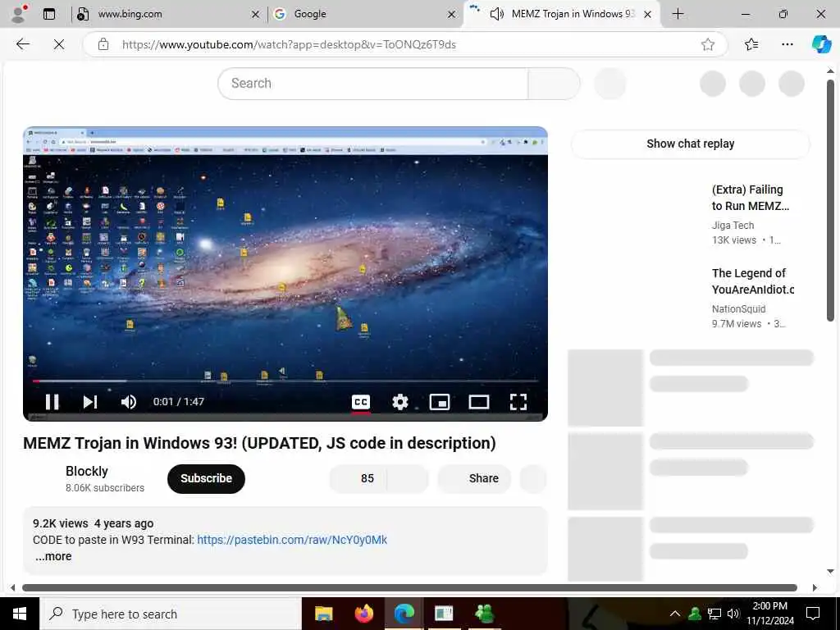
Task: Click the taskbar search box
Action: point(171,614)
